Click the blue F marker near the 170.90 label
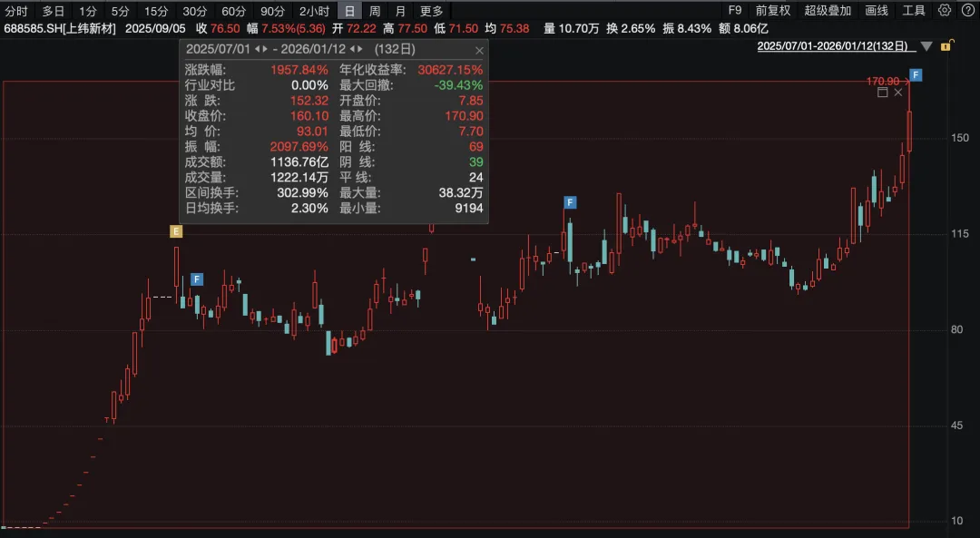 [x=916, y=75]
